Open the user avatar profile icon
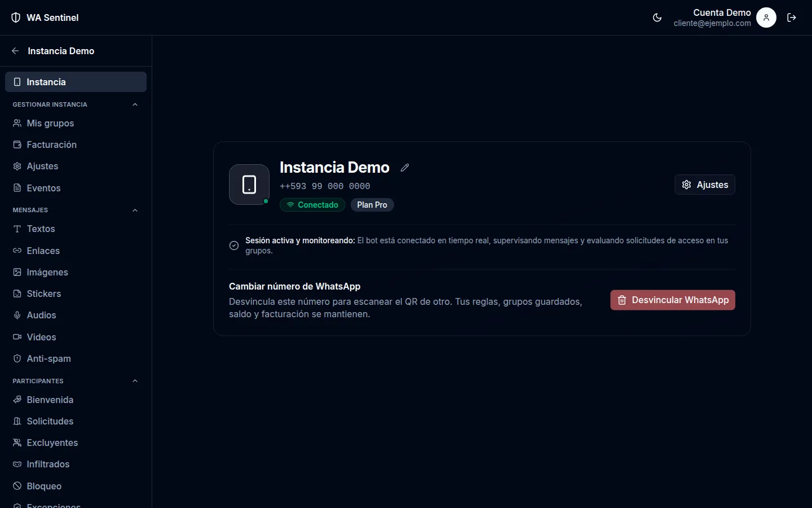812x508 pixels. [766, 17]
